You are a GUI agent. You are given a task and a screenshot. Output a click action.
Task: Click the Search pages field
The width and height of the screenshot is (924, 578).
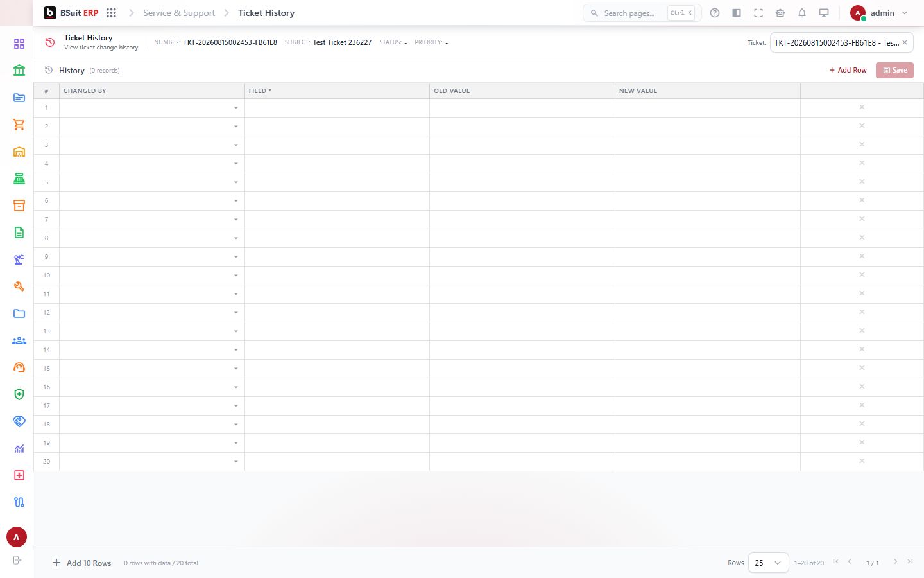(x=642, y=13)
